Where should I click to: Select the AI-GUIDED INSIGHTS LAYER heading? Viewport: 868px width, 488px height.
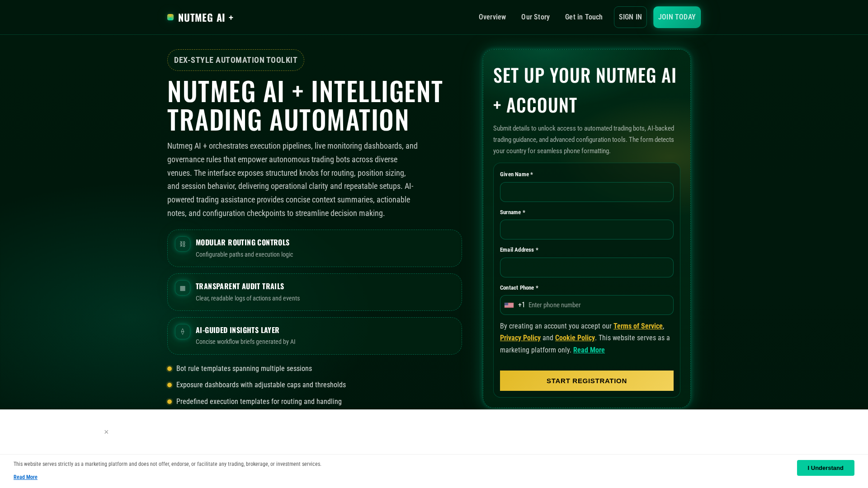(x=238, y=330)
